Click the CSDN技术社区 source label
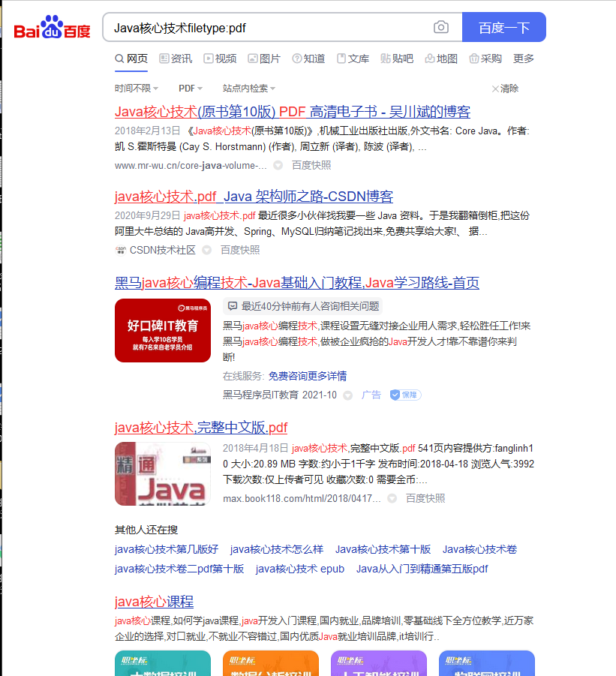The image size is (616, 676). point(163,250)
